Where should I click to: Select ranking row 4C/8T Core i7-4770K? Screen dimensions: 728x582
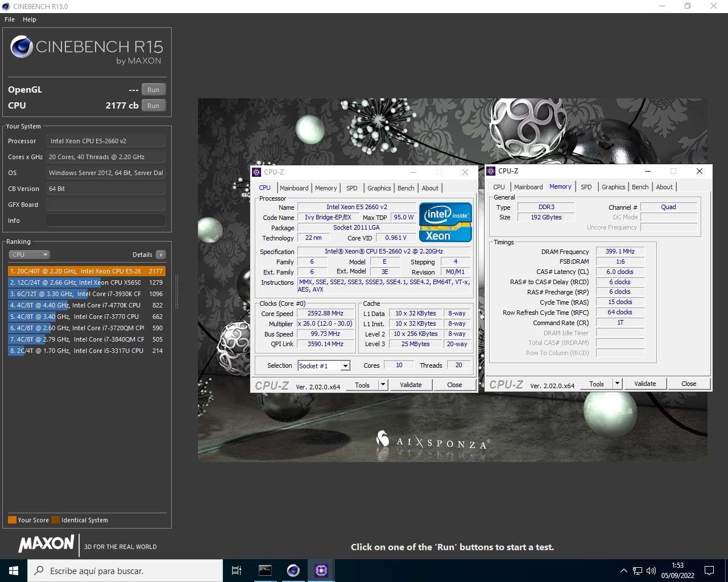tap(86, 305)
